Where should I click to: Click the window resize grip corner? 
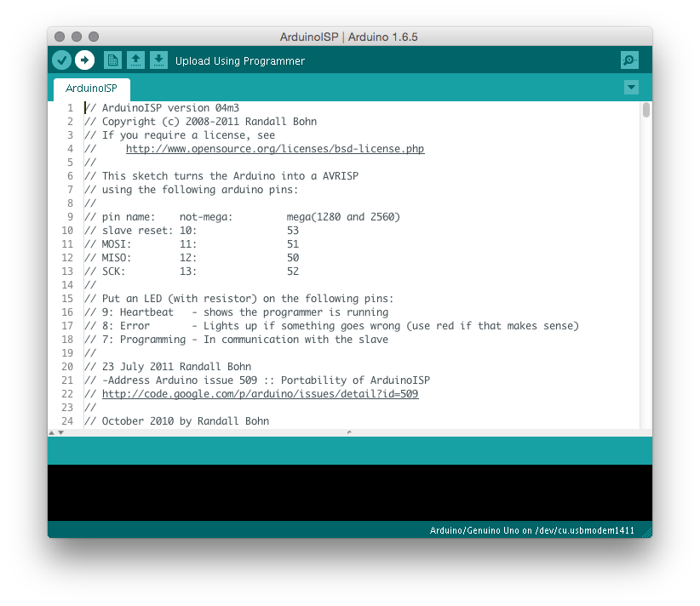647,532
